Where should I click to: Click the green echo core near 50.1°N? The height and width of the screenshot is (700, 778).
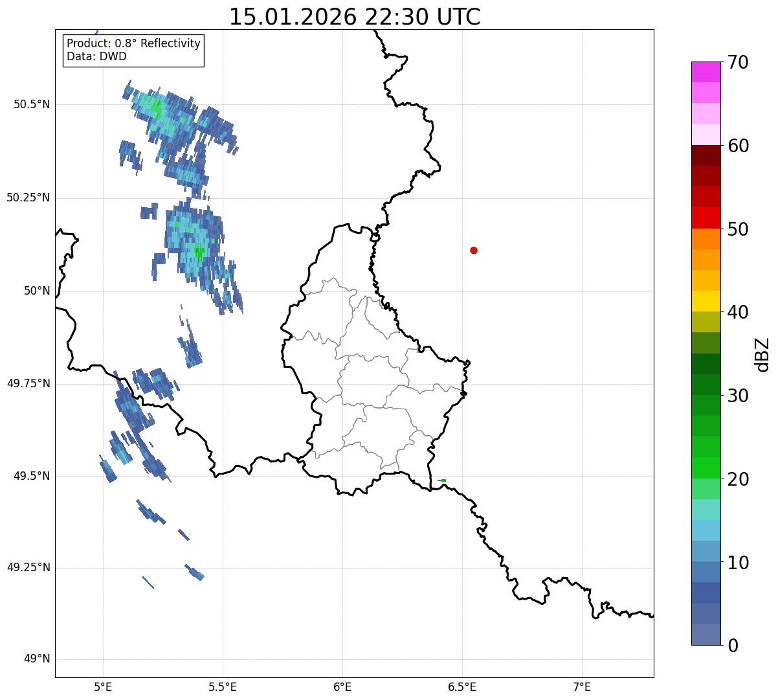(x=199, y=253)
